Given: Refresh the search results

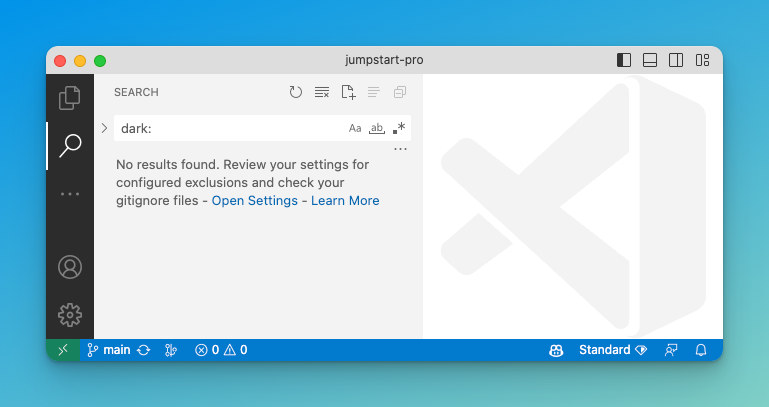Looking at the screenshot, I should tap(295, 92).
